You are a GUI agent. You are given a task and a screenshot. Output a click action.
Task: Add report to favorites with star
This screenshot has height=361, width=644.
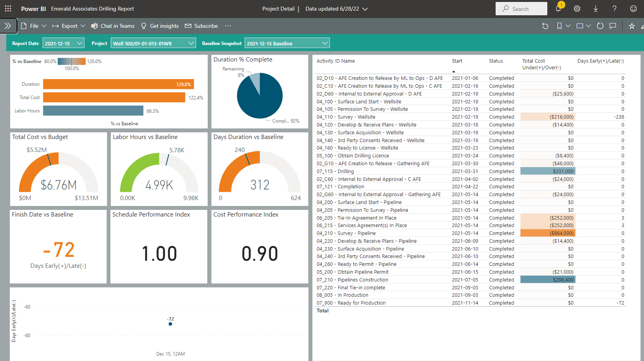pyautogui.click(x=631, y=26)
